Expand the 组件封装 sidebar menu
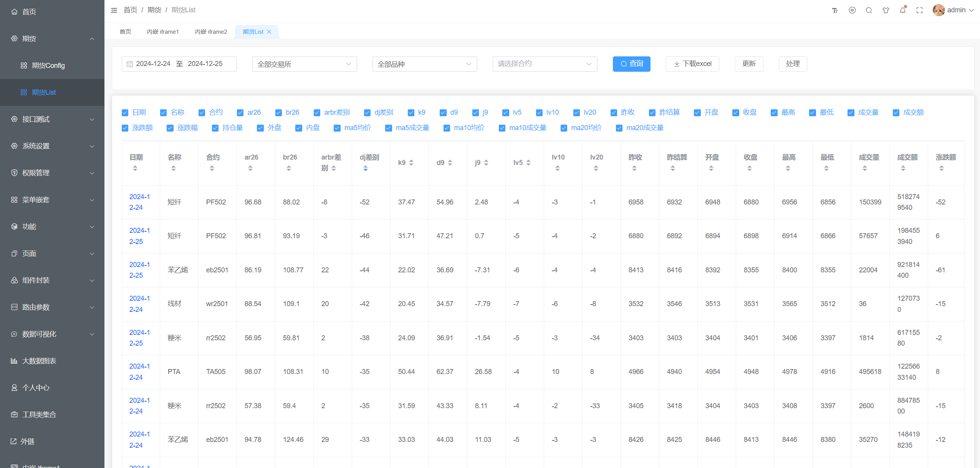 [x=52, y=280]
